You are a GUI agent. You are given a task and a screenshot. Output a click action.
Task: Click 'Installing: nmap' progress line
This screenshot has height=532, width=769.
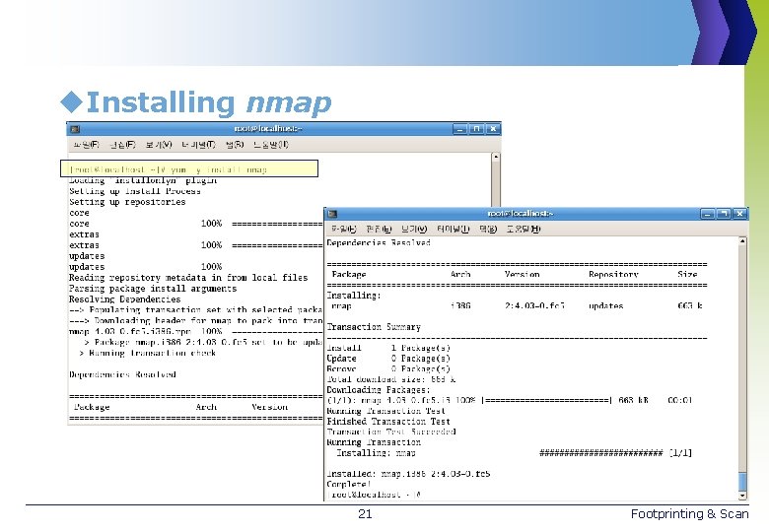[514, 453]
